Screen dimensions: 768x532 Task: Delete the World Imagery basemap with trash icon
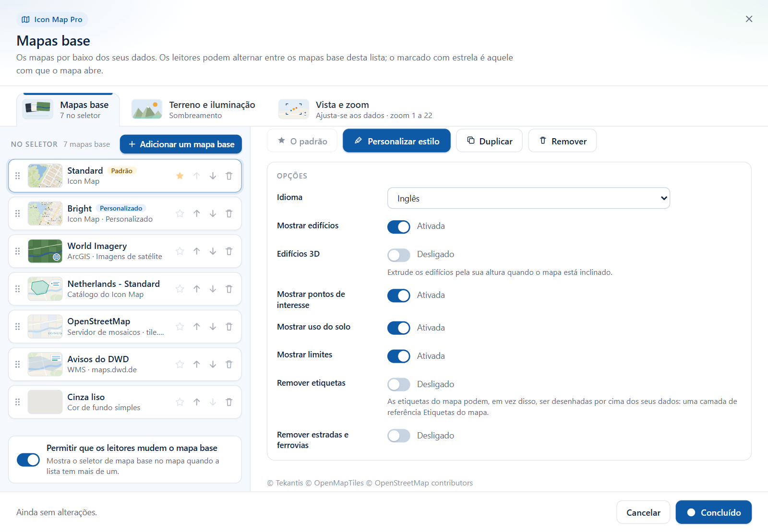(229, 251)
